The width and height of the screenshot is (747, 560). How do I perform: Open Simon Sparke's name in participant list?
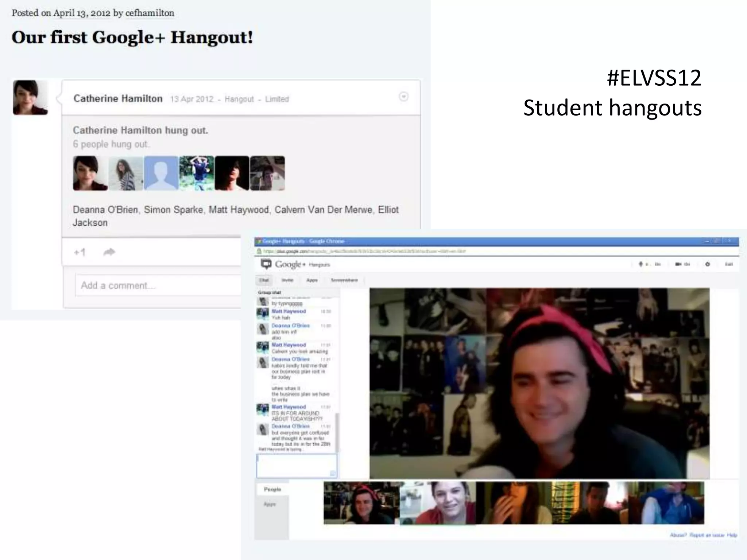(174, 210)
